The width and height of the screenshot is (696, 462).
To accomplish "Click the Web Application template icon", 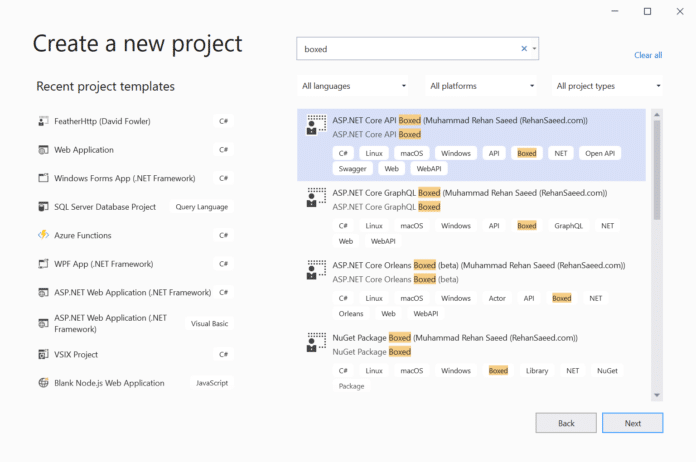I will click(43, 150).
